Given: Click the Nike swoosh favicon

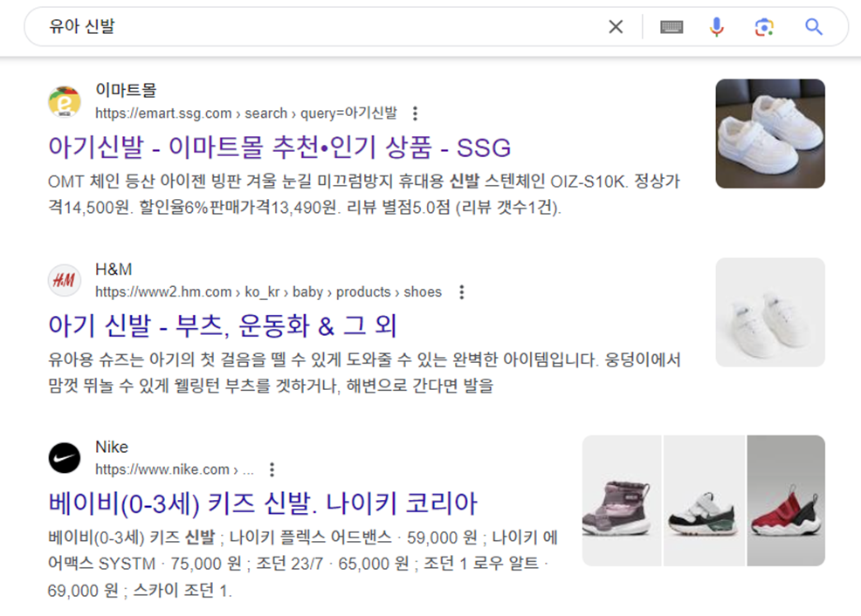Looking at the screenshot, I should coord(65,458).
